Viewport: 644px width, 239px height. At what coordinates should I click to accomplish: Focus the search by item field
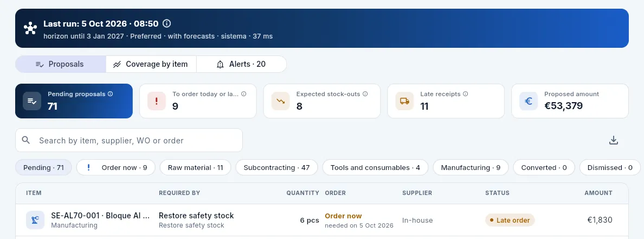click(129, 140)
